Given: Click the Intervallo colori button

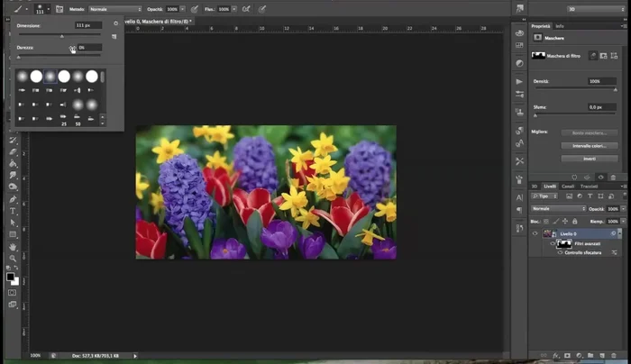Looking at the screenshot, I should pyautogui.click(x=589, y=145).
